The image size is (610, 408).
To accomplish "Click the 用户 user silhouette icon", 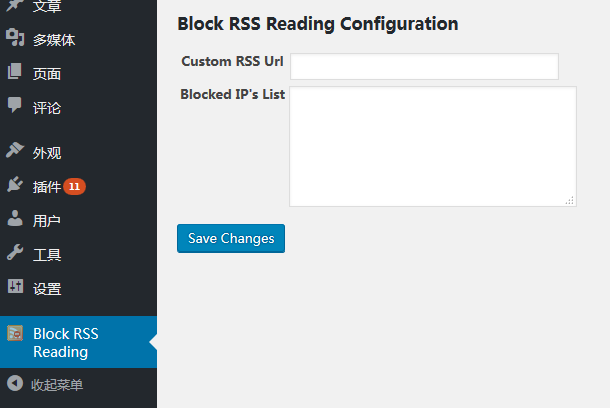I will 15,220.
